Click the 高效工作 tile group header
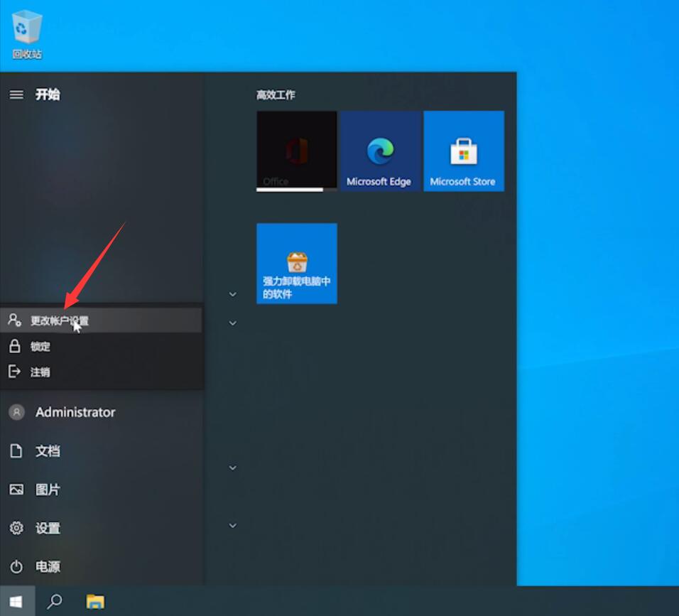The width and height of the screenshot is (679, 616). click(x=276, y=95)
